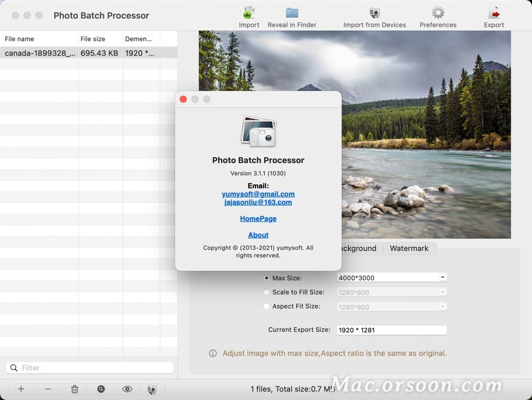Click the trash delete icon
532x400 pixels.
coord(75,389)
